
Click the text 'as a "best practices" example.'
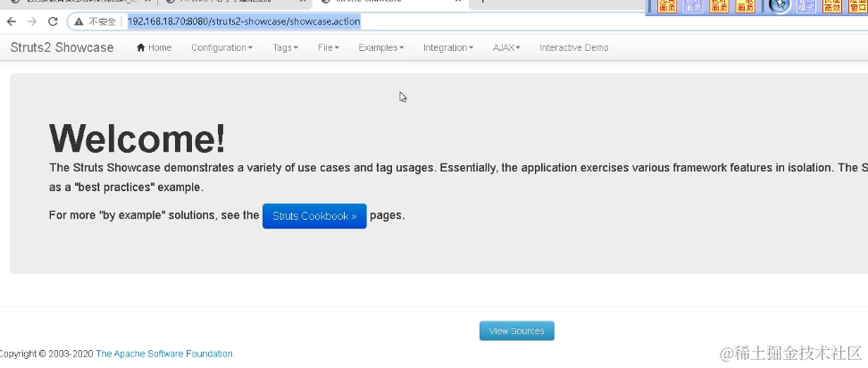click(x=126, y=187)
